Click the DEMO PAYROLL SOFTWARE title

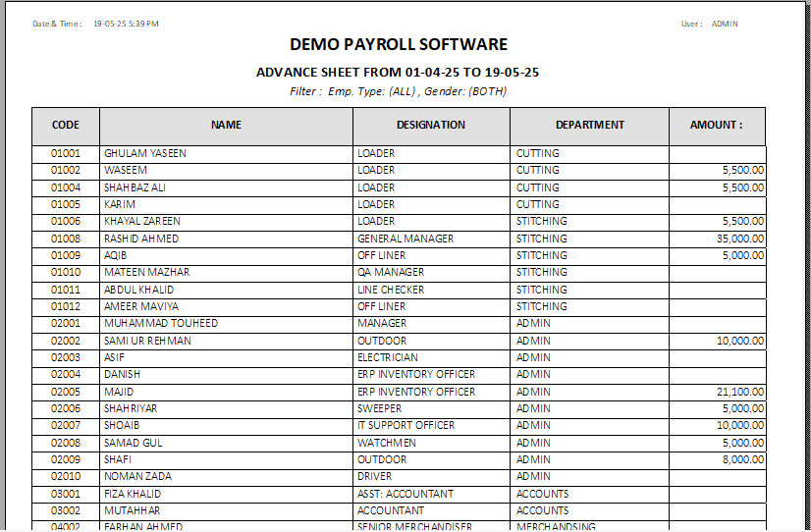click(x=399, y=45)
